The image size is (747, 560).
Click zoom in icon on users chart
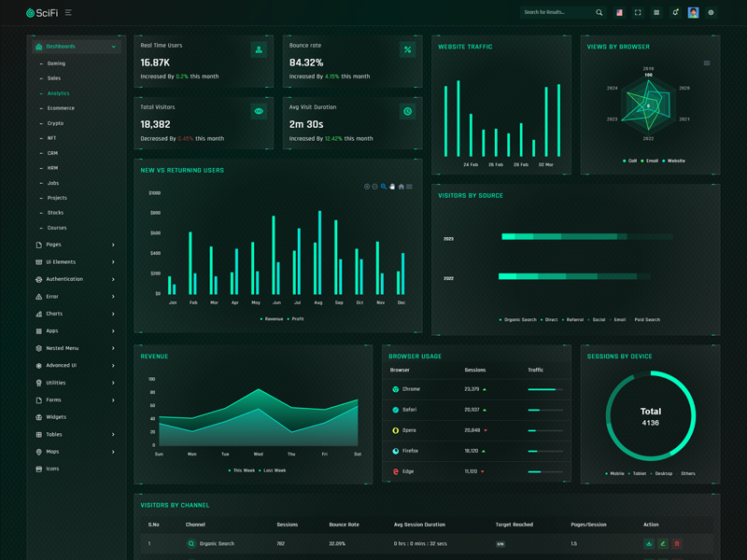pos(367,187)
